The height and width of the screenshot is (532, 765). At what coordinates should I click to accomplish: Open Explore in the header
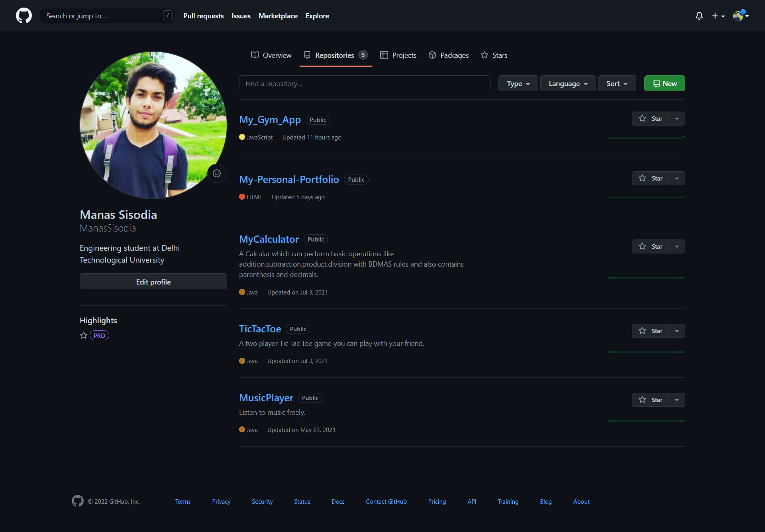(317, 16)
